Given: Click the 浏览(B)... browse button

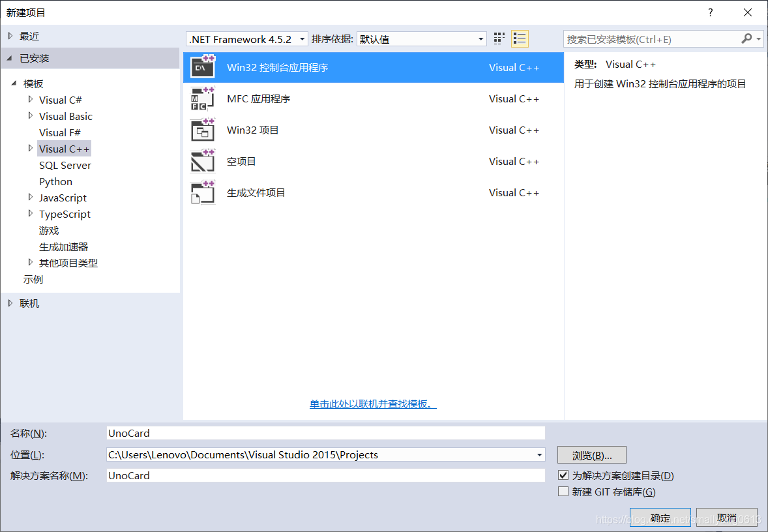Looking at the screenshot, I should tap(592, 455).
